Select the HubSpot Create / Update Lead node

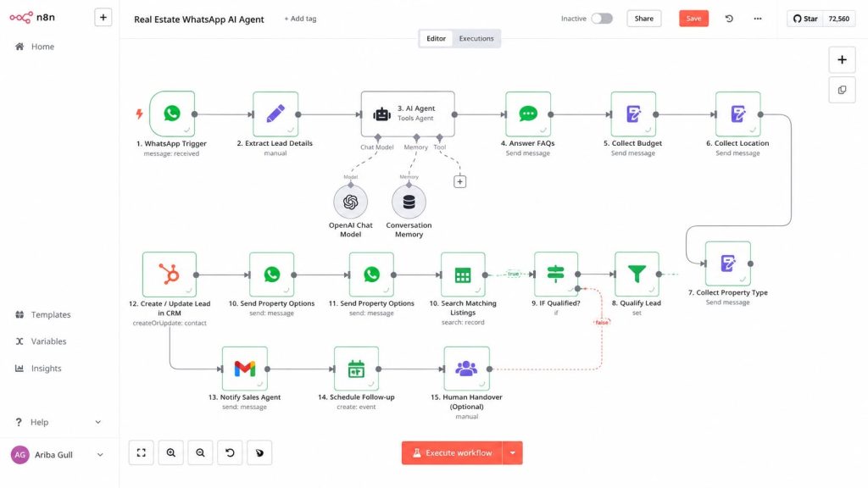pos(170,274)
